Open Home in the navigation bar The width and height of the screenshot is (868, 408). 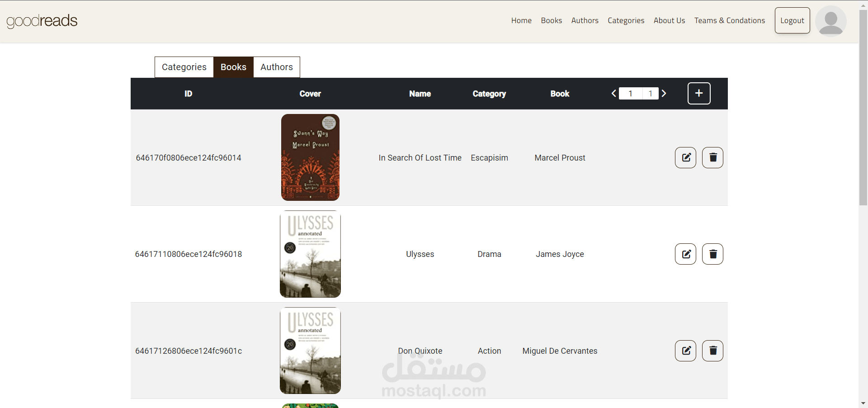click(521, 20)
